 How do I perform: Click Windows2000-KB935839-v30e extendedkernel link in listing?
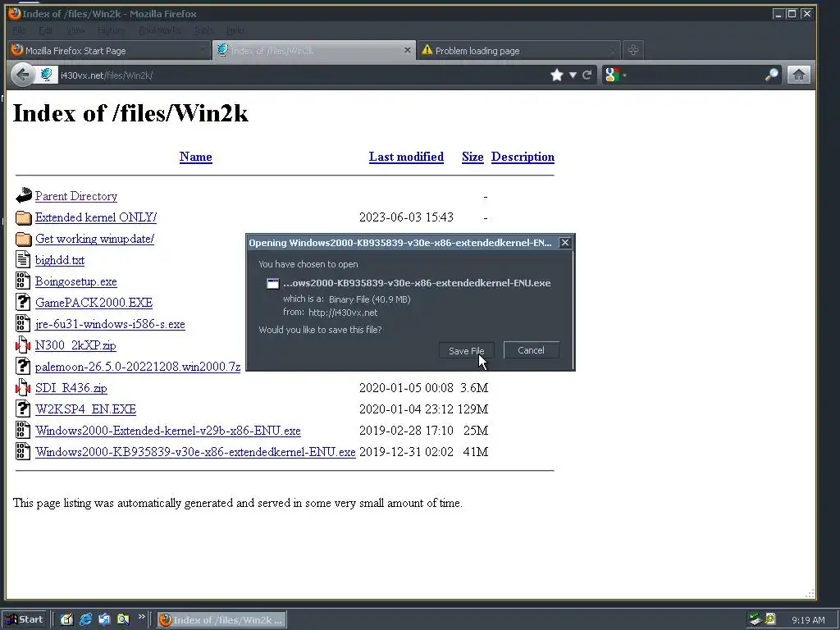point(195,452)
